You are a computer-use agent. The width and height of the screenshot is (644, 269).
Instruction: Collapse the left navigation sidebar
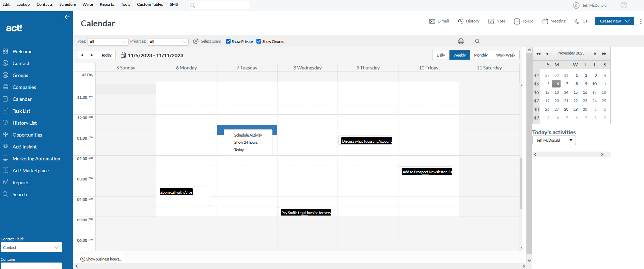pos(66,17)
